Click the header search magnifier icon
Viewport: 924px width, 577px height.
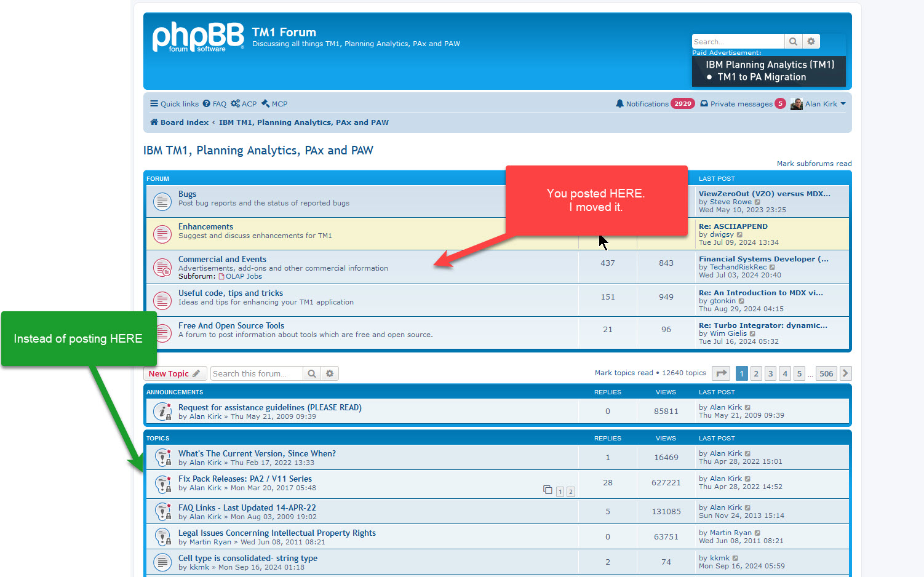(x=793, y=41)
